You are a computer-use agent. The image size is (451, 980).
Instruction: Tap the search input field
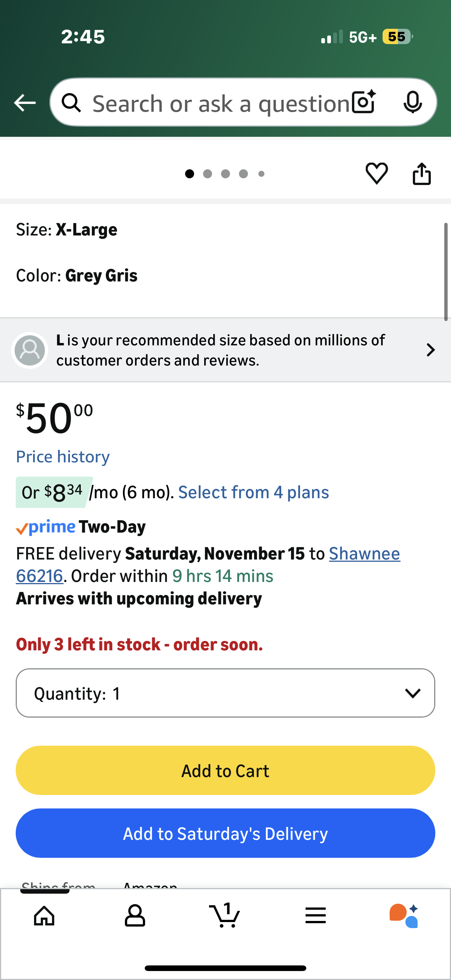tap(221, 103)
